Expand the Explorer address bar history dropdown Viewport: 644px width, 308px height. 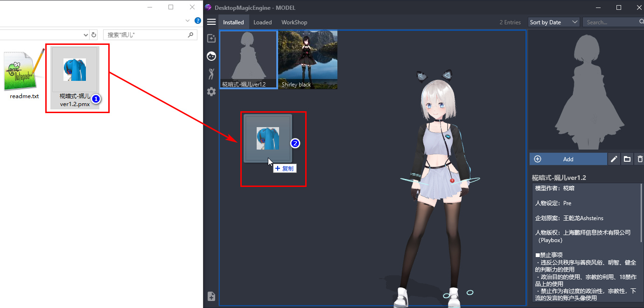(85, 35)
